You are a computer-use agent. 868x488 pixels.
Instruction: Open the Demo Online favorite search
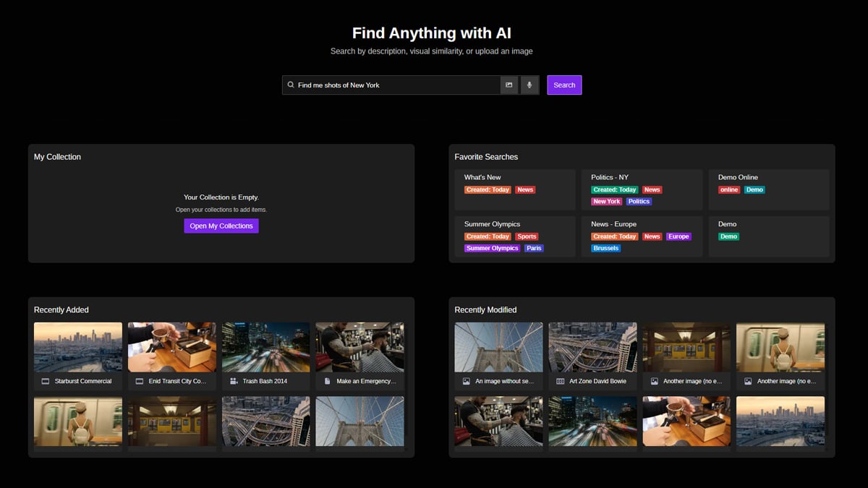[x=738, y=177]
